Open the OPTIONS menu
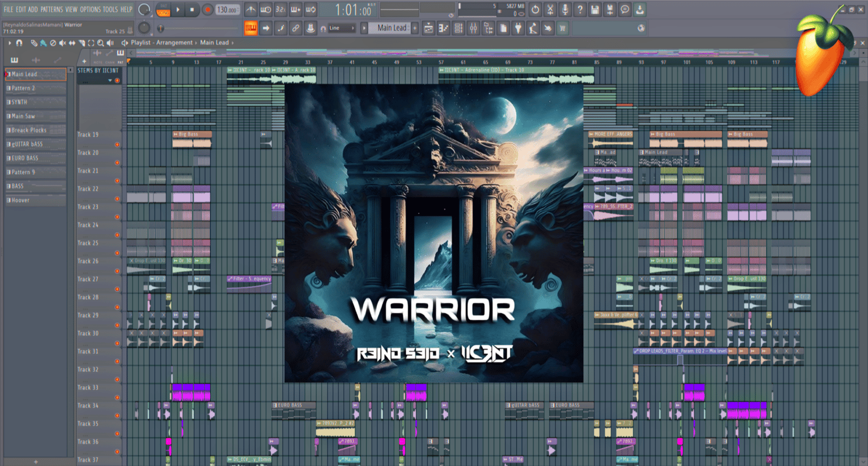The image size is (868, 466). [x=90, y=9]
